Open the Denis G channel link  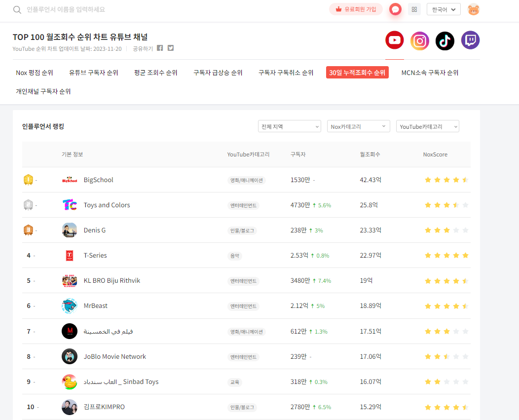click(95, 230)
